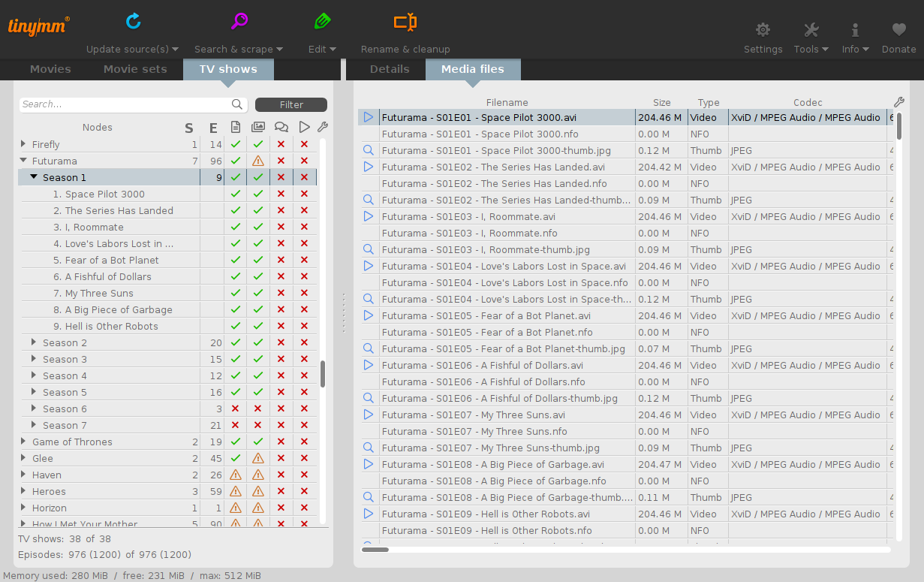Image resolution: width=924 pixels, height=582 pixels.
Task: Open the Edit dropdown menu
Action: point(333,50)
